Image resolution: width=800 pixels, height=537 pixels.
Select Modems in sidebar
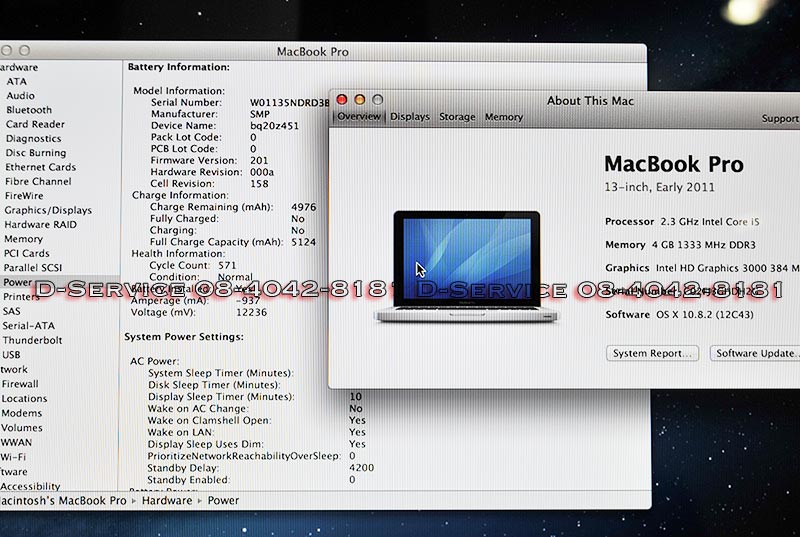[21, 413]
